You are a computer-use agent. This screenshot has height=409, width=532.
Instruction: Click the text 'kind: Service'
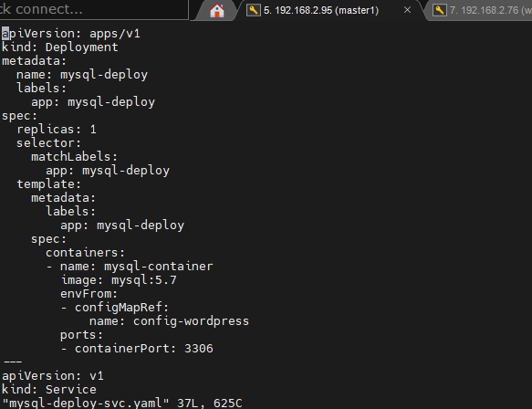(49, 390)
